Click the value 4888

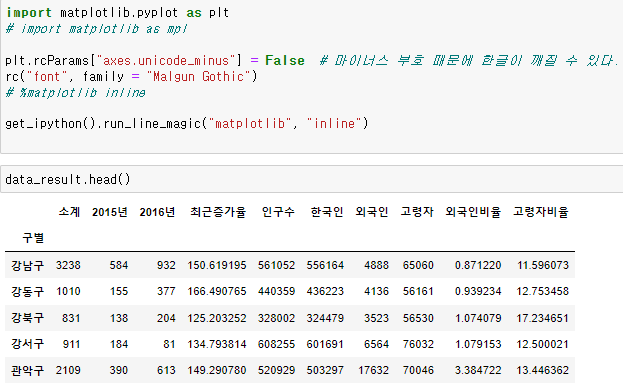coord(376,265)
